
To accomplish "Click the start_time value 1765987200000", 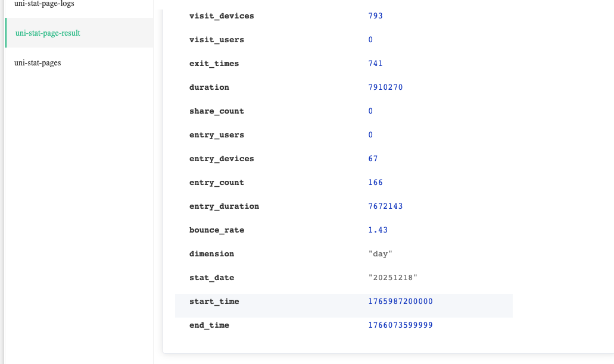I will click(400, 302).
